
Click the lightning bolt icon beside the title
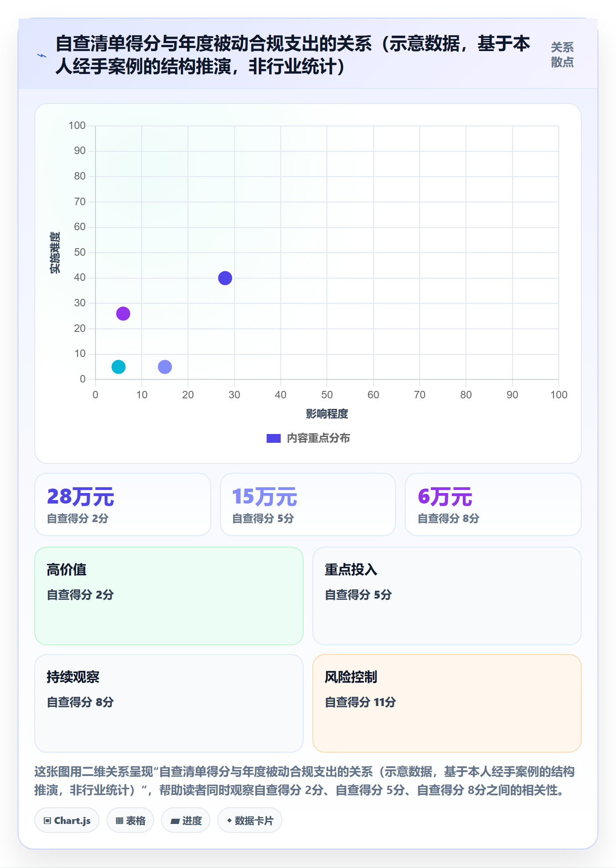point(42,55)
